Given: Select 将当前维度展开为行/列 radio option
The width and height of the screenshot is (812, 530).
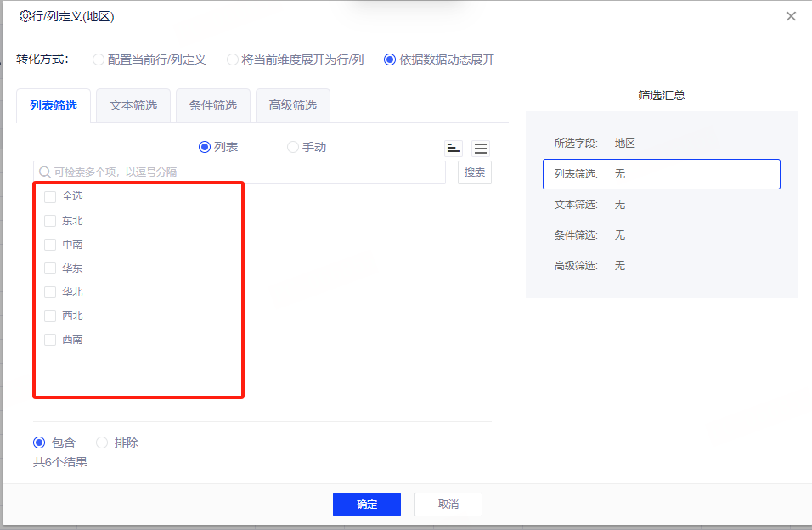Looking at the screenshot, I should (233, 59).
